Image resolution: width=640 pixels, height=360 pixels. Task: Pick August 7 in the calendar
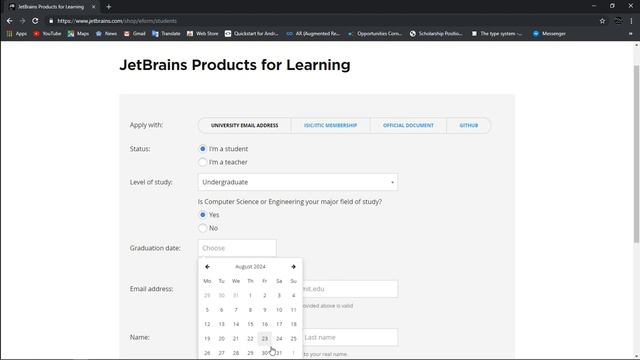236,310
